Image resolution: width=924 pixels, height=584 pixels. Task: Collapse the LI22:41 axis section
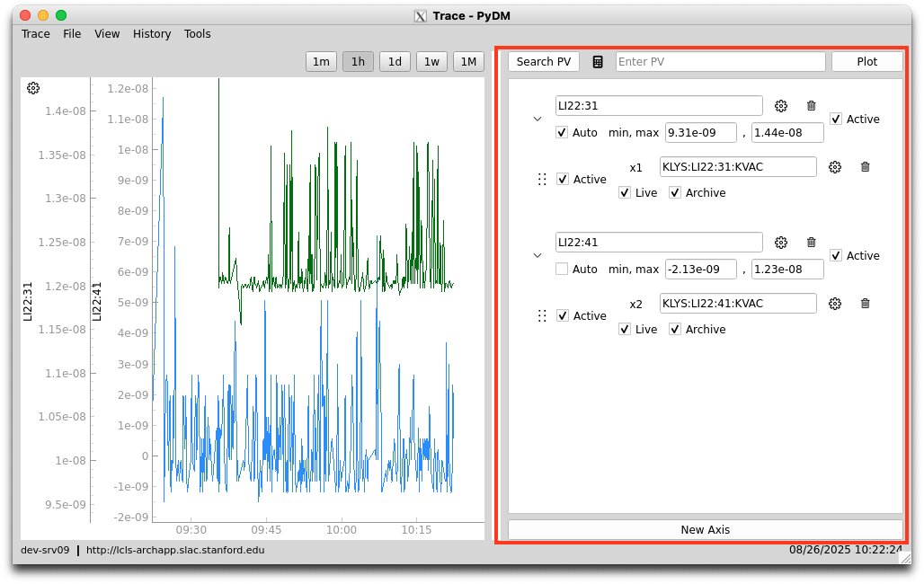point(538,256)
